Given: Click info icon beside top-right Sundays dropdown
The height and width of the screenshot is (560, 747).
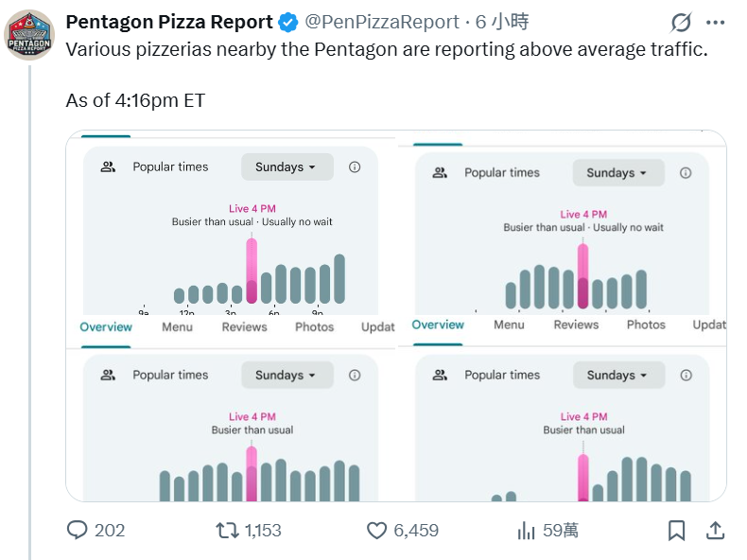Looking at the screenshot, I should (x=686, y=172).
